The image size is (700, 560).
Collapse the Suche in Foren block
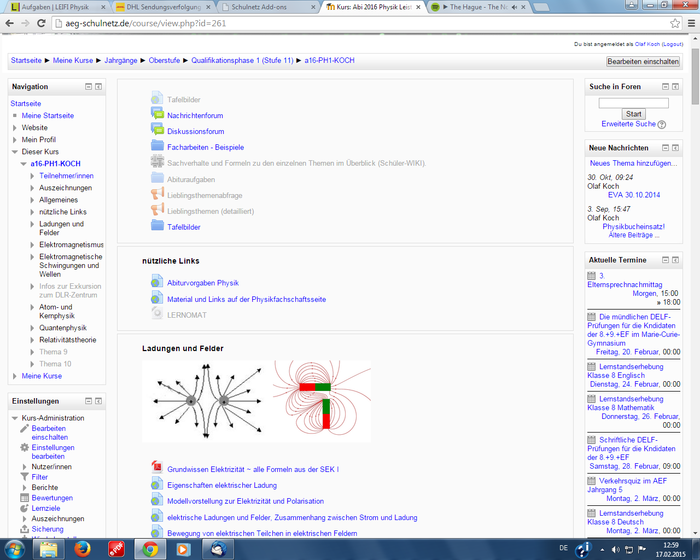tap(665, 86)
